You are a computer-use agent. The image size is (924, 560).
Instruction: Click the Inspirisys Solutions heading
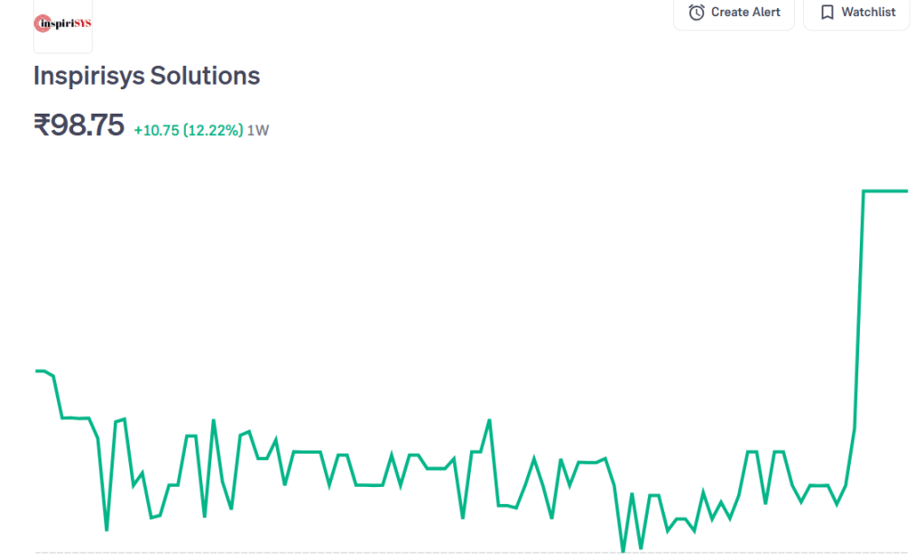pos(146,76)
